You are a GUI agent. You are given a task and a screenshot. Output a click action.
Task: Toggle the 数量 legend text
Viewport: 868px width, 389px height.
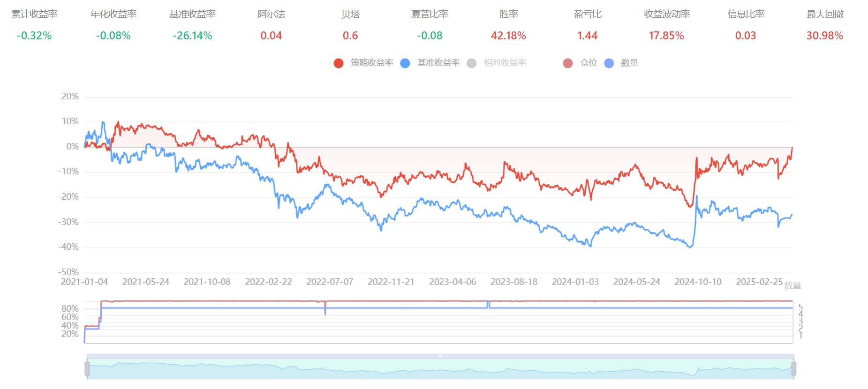(630, 63)
